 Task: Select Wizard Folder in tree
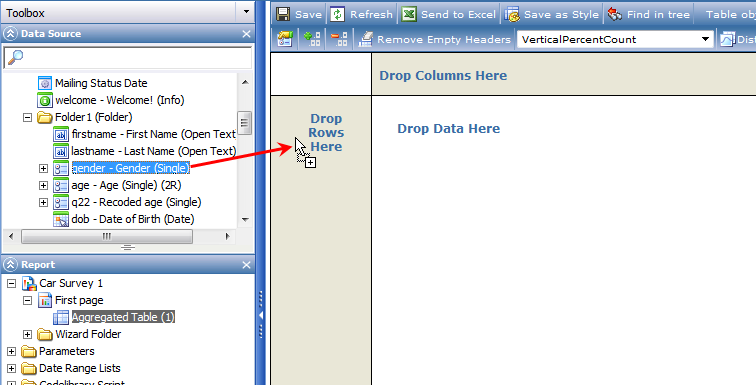point(88,334)
